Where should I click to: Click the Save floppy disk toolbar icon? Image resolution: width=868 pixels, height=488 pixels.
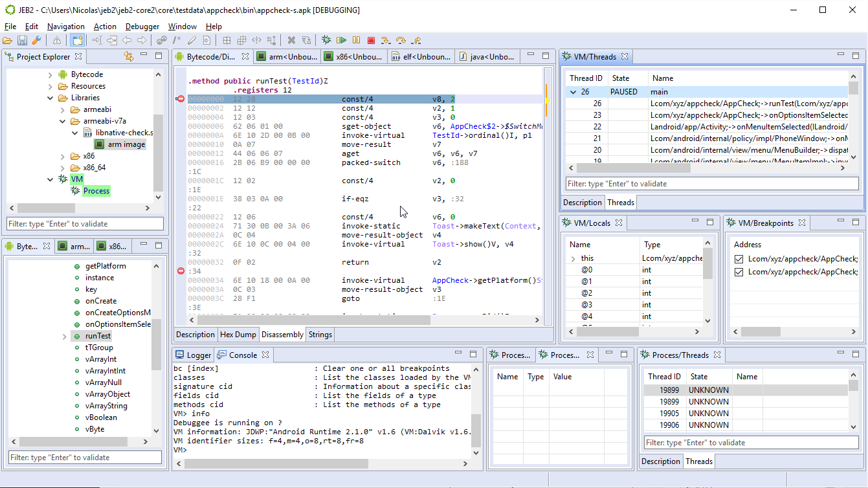pyautogui.click(x=22, y=41)
